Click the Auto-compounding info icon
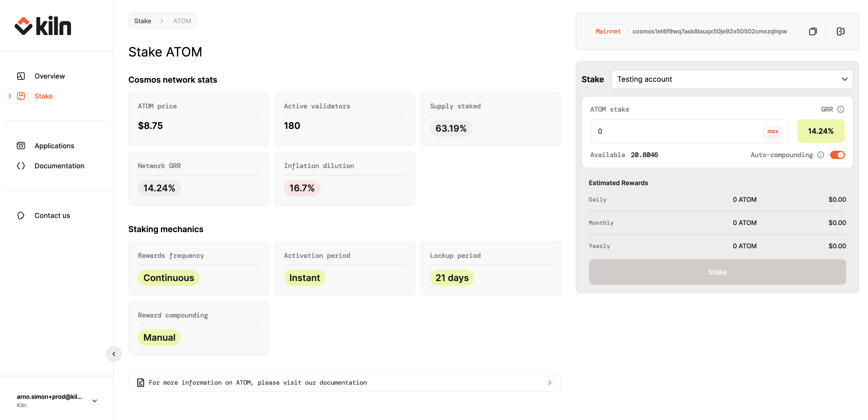Image resolution: width=868 pixels, height=420 pixels. pos(821,155)
